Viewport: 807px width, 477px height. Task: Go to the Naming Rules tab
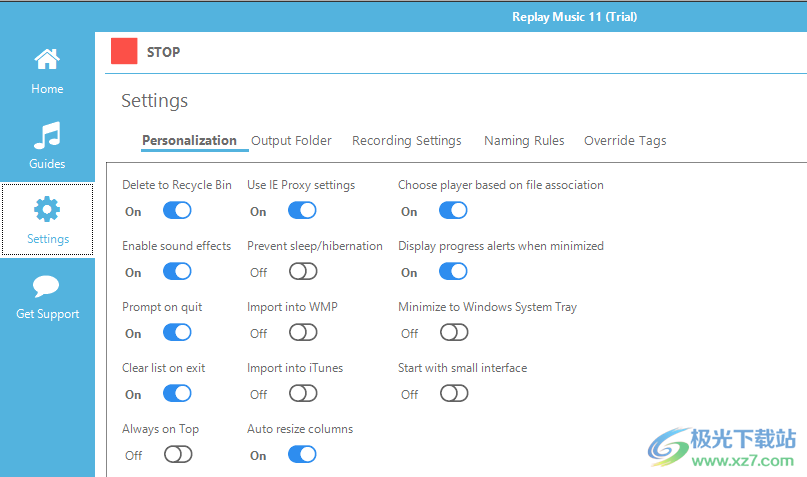(x=524, y=141)
